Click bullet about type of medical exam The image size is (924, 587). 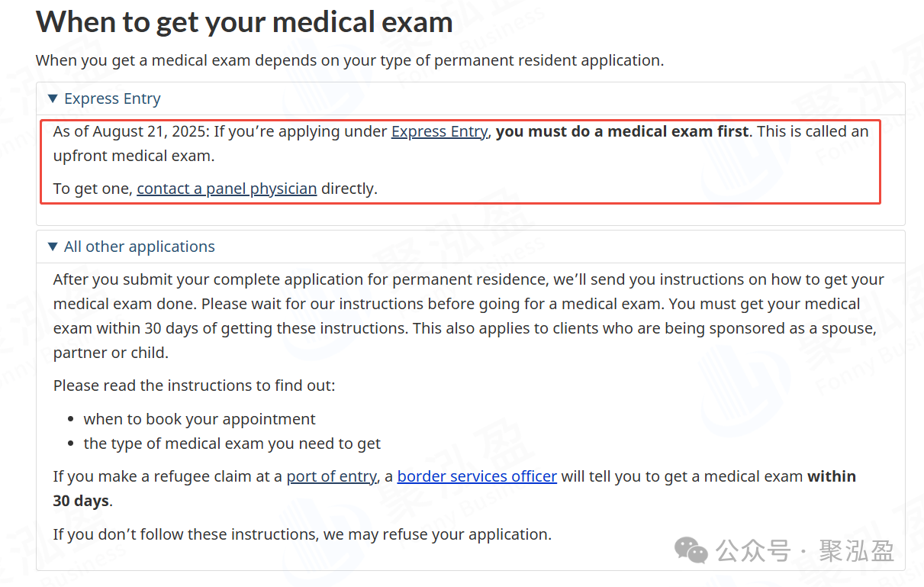click(232, 443)
